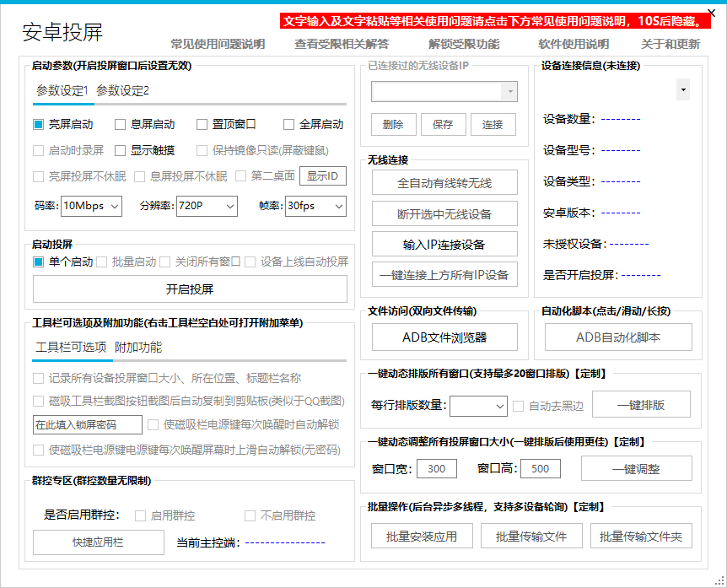Click the 批量安装应用 button
The width and height of the screenshot is (727, 588).
(421, 537)
